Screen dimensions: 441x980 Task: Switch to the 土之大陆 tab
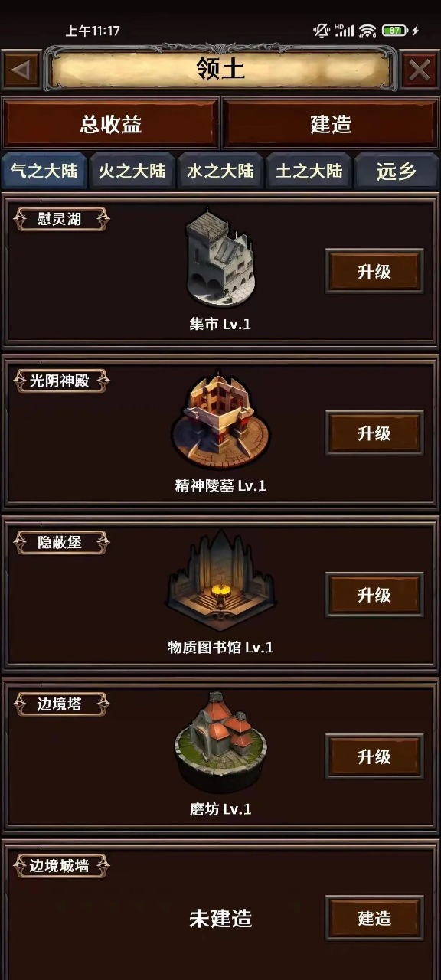pos(309,171)
